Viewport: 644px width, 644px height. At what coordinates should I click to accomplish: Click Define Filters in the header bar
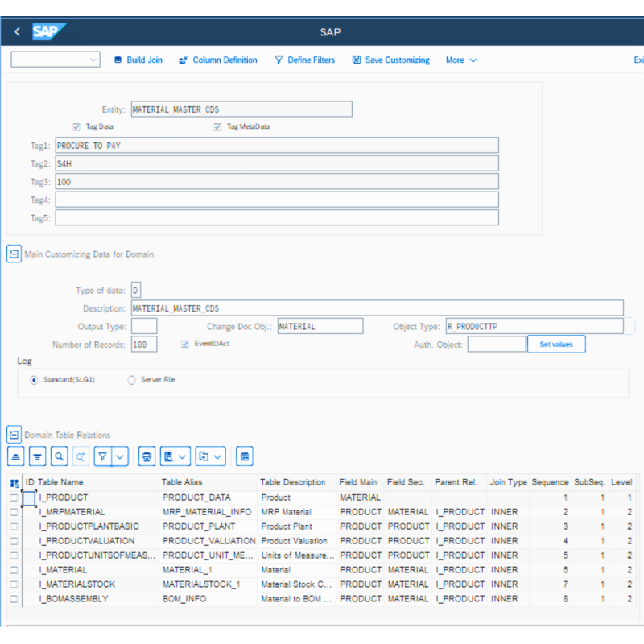304,60
